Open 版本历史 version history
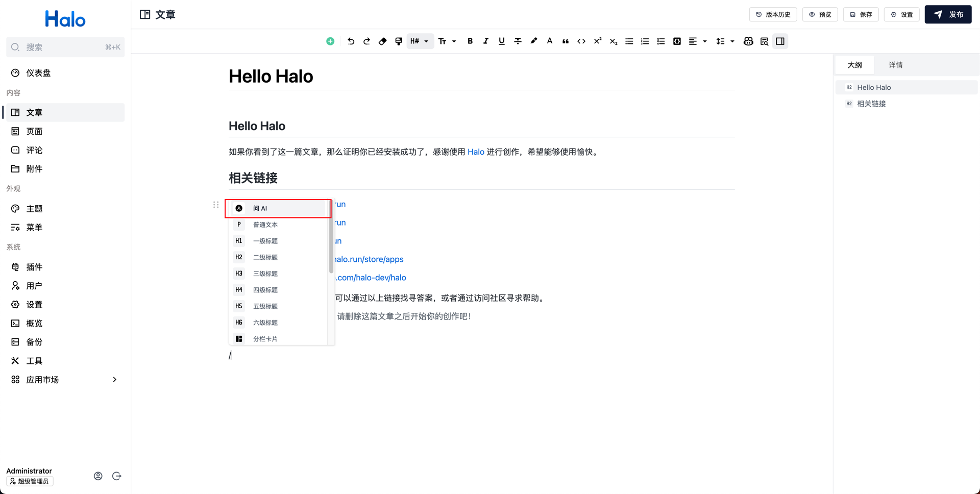The height and width of the screenshot is (494, 980). coord(773,14)
